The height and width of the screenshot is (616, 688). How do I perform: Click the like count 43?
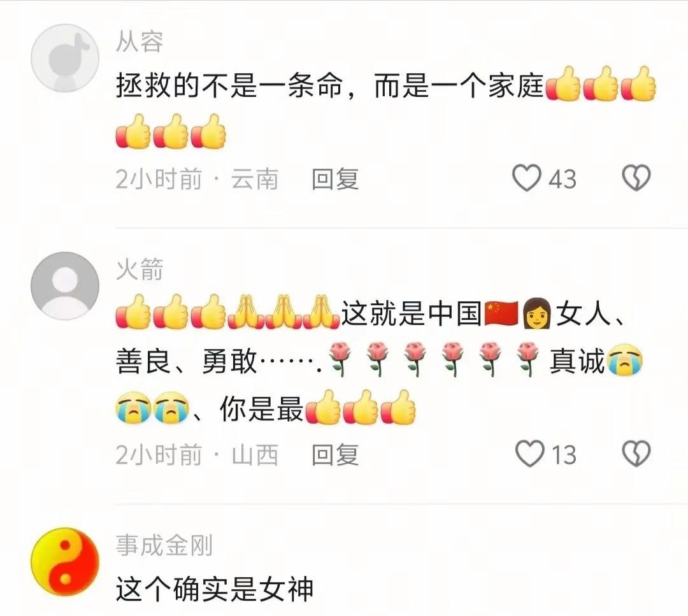point(563,179)
